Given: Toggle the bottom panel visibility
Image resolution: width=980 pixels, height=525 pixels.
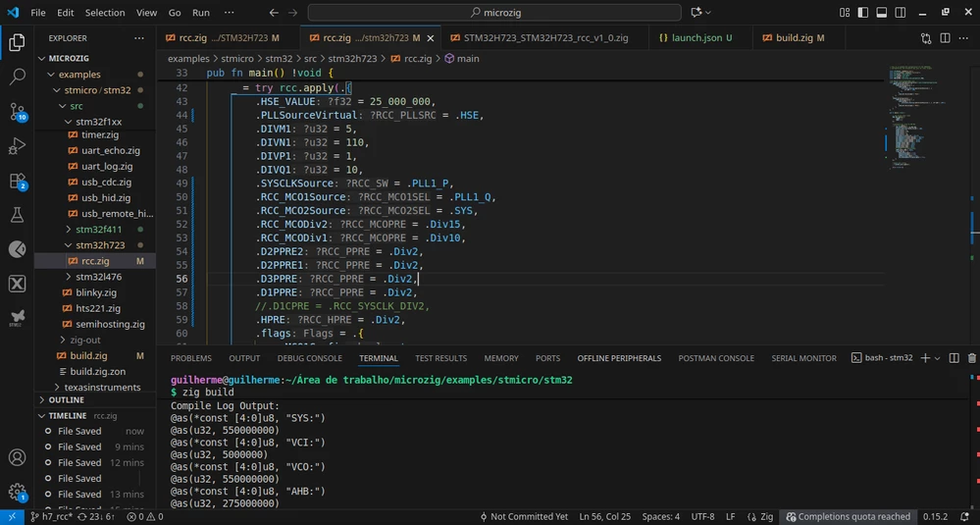Looking at the screenshot, I should [x=882, y=13].
